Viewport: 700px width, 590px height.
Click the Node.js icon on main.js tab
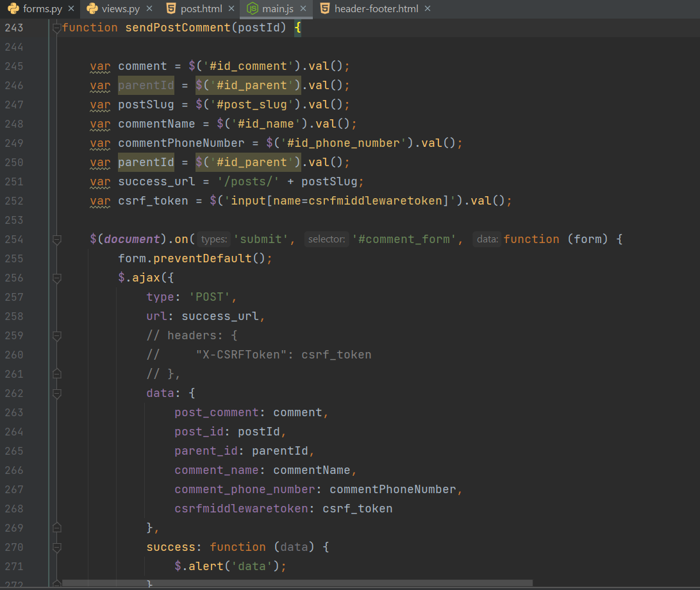coord(253,9)
